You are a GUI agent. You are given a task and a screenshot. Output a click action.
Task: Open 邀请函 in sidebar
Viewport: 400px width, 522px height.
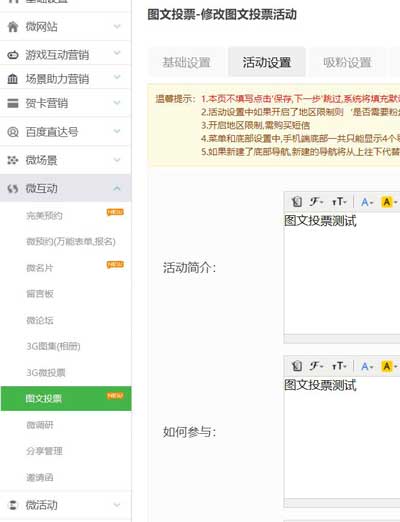[x=40, y=477]
